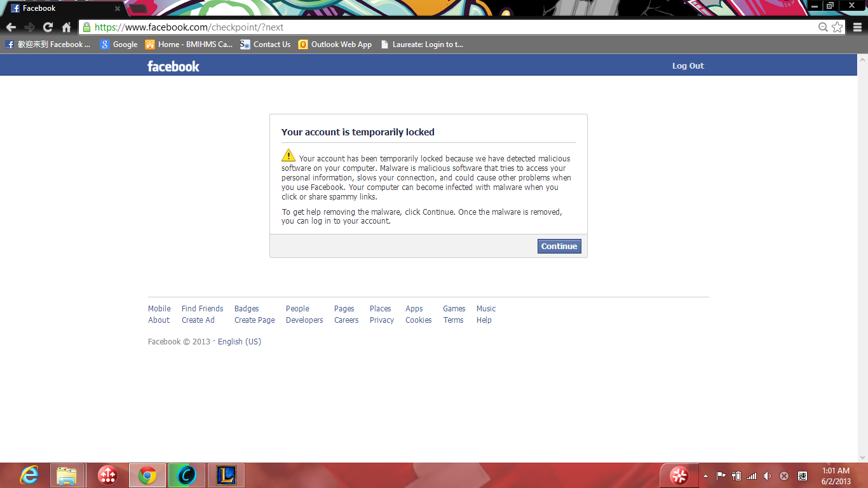Go to the browser home page icon
Screen dimensions: 868x488
pyautogui.click(x=66, y=27)
